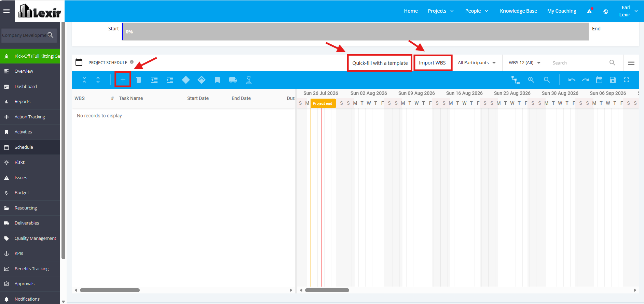The width and height of the screenshot is (644, 304).
Task: Open the alerts warning triangle icon
Action: [x=590, y=11]
